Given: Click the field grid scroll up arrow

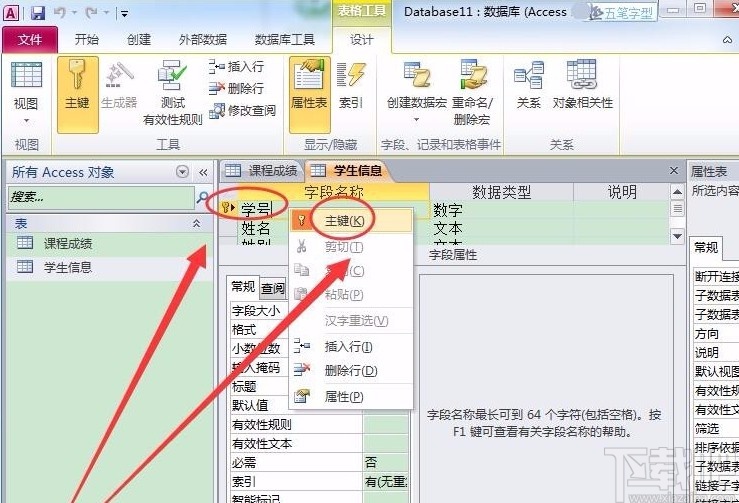Looking at the screenshot, I should [x=677, y=192].
